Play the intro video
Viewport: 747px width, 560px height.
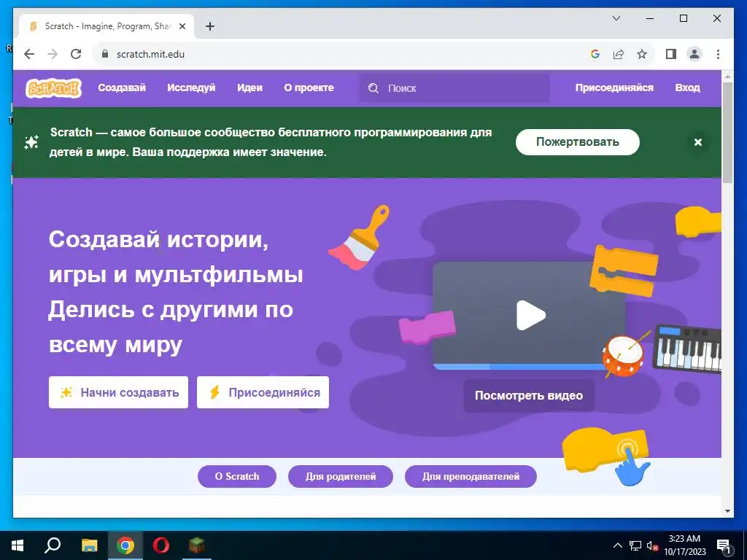(x=531, y=315)
